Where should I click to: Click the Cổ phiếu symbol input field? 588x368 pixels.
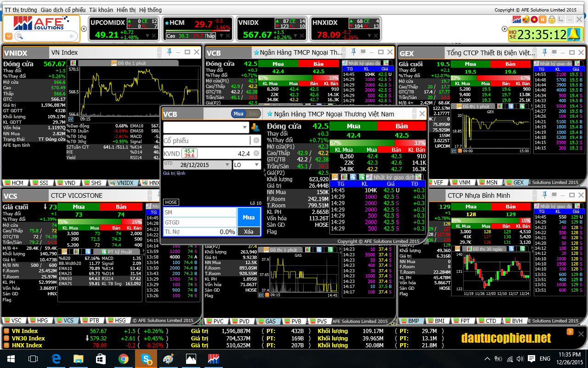tap(207, 140)
